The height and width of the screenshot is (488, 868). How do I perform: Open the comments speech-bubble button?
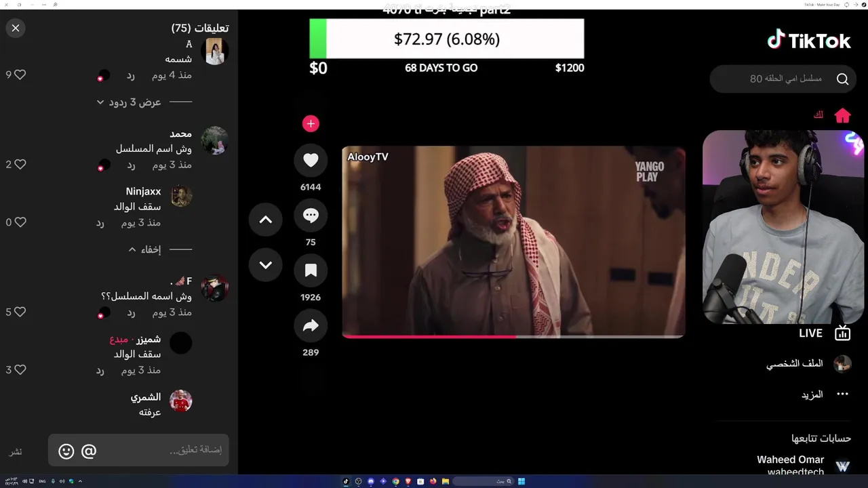[x=311, y=216]
